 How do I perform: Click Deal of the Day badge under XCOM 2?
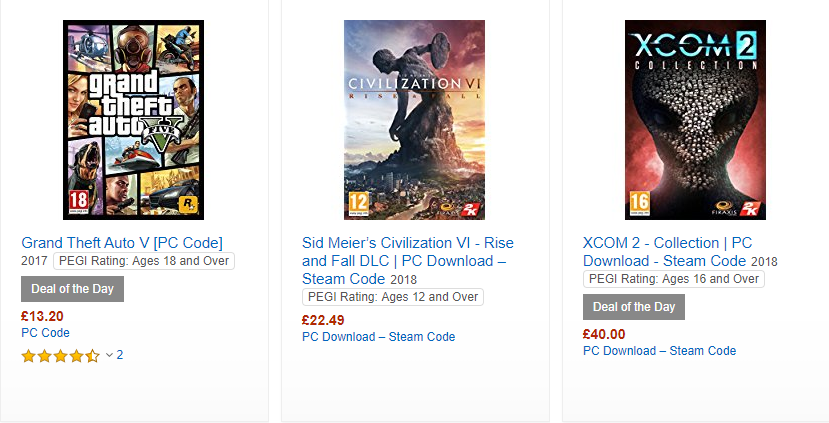[x=634, y=307]
